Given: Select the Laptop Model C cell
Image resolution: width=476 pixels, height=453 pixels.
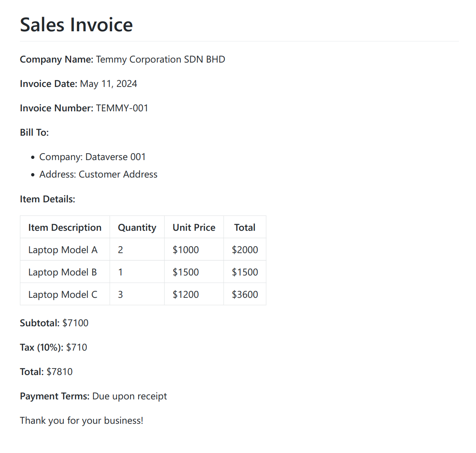Looking at the screenshot, I should point(65,294).
